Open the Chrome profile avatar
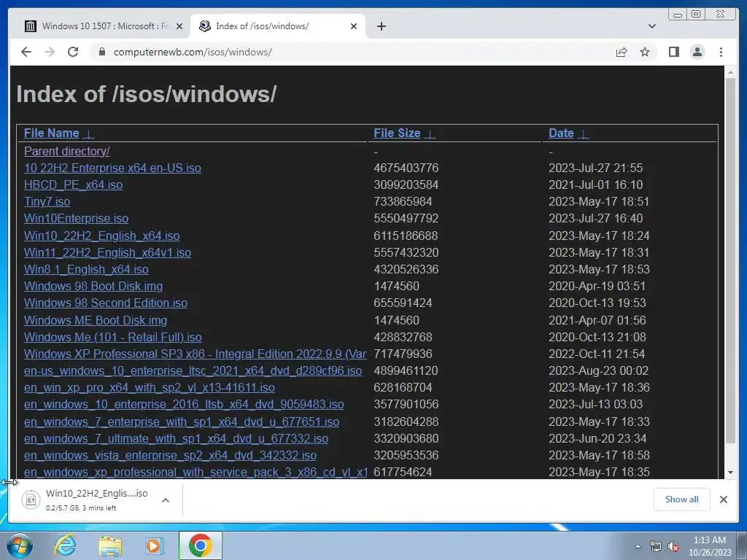The width and height of the screenshot is (747, 560). click(x=697, y=52)
